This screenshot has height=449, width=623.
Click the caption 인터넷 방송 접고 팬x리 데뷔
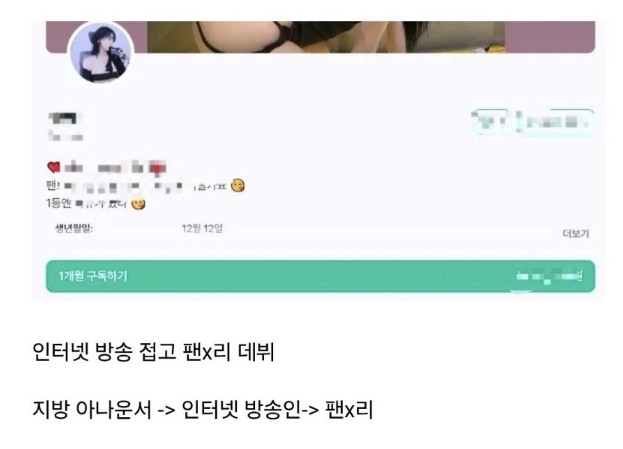coord(153,352)
